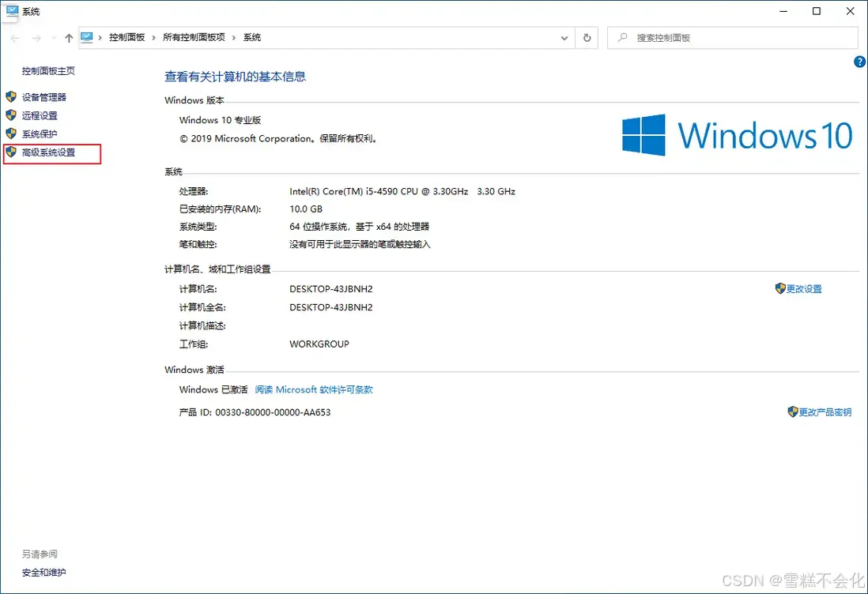Open address bar history dropdown

click(564, 38)
